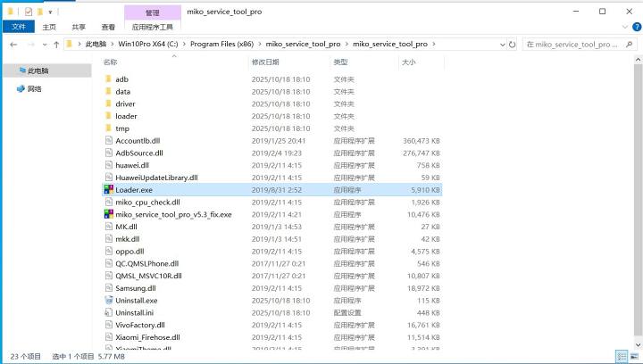Viewport: 643px width, 364px height.
Task: Click the Uninstall.exe icon
Action: point(109,300)
